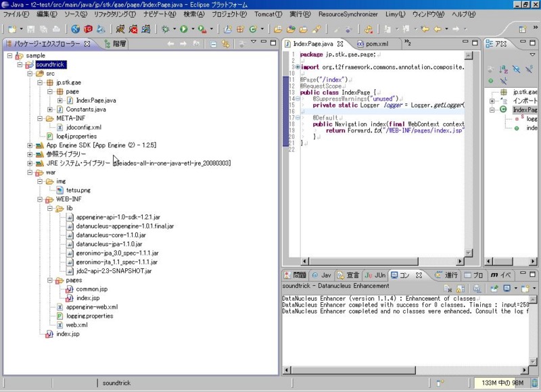Switch to the pom.xml editor tab
541x392 pixels.
click(373, 44)
